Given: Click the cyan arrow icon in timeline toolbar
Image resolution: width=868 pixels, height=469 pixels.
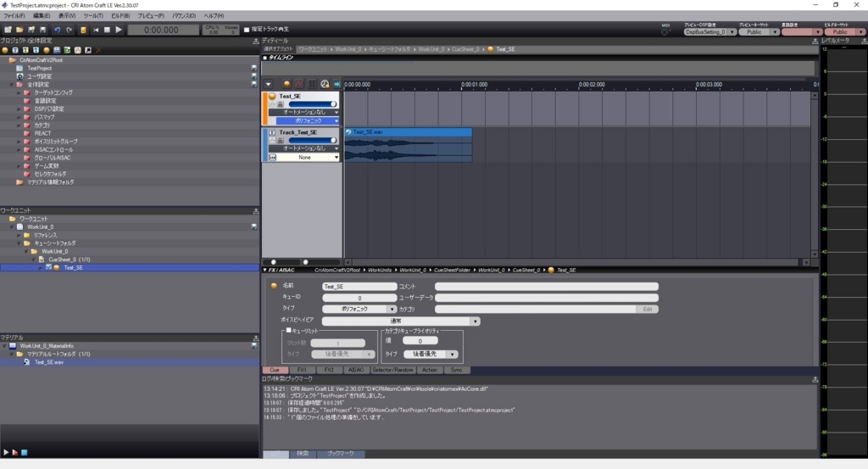Looking at the screenshot, I should (x=337, y=84).
